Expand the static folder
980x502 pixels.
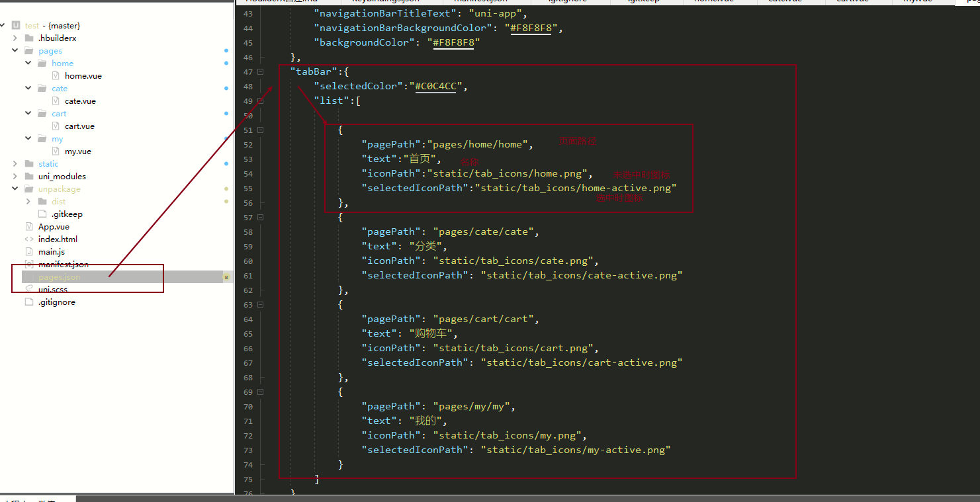tap(14, 164)
